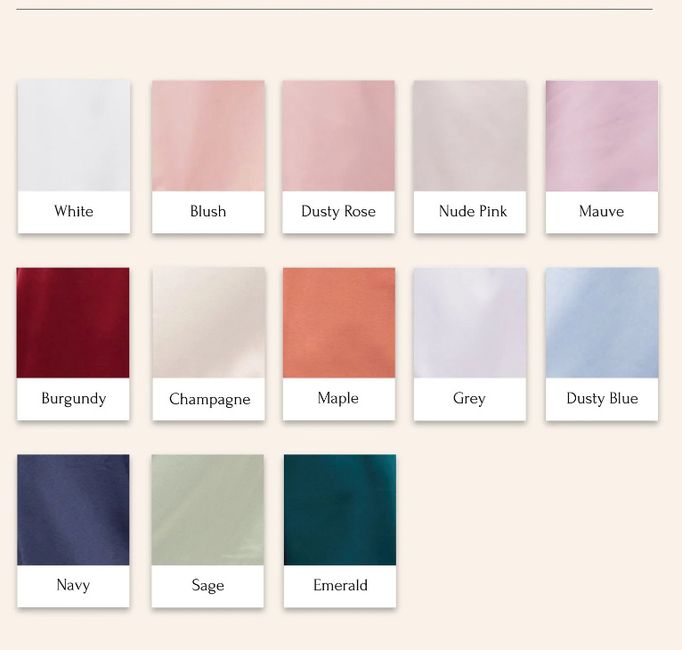Select the White fabric swatch
The width and height of the screenshot is (682, 650).
pyautogui.click(x=74, y=157)
